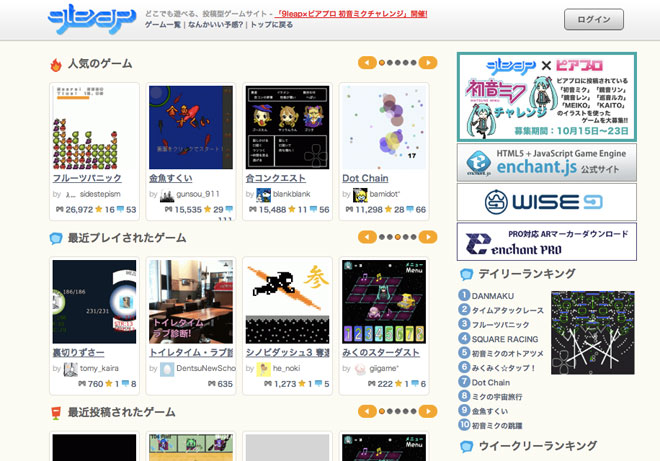Screen dimensions: 660x461
Task: Select last page dot in 最近投稿されたゲーム carousel
Action: 414,411
